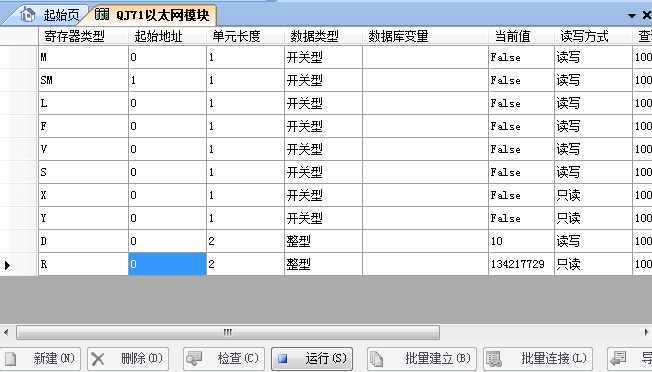Click the 运行(S) button

tap(312, 359)
